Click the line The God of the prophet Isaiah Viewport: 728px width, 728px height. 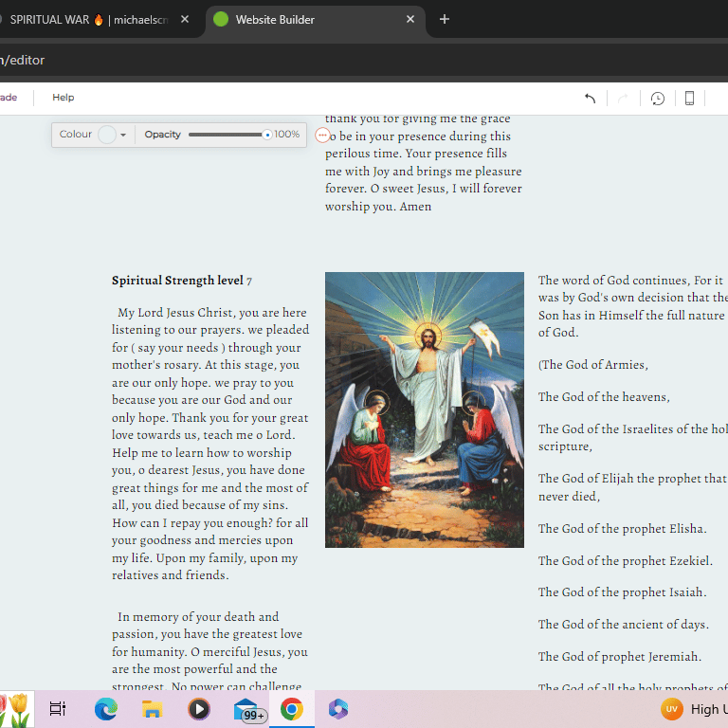click(622, 592)
